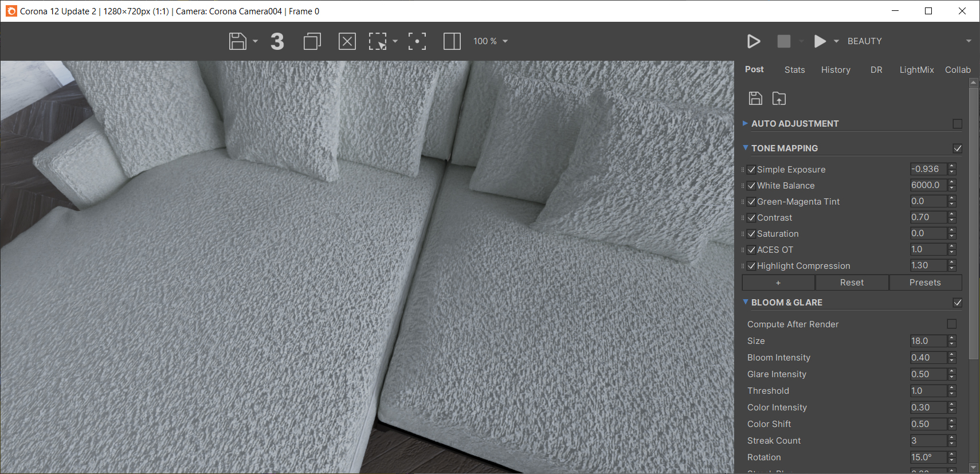
Task: Click the Simple Exposure value field
Action: [928, 169]
